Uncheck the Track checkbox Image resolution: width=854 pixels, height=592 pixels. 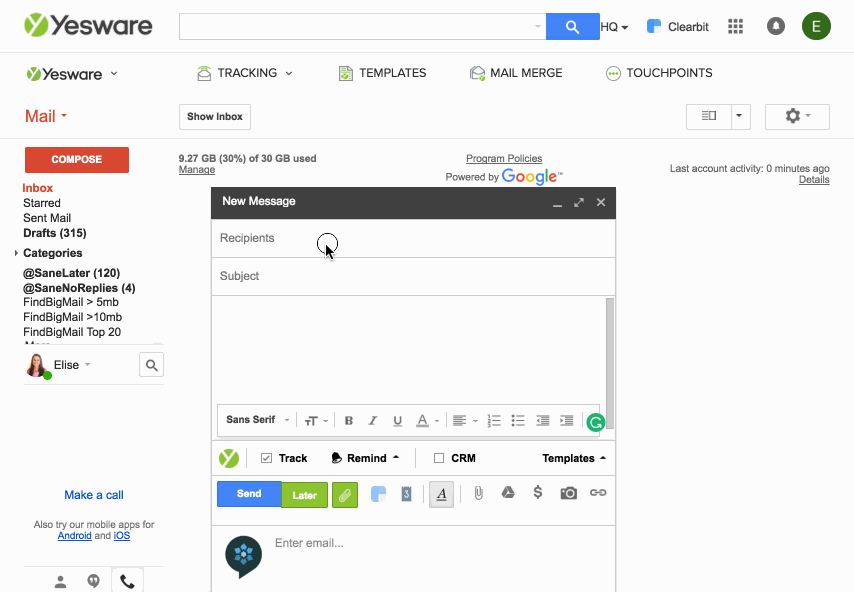tap(266, 458)
